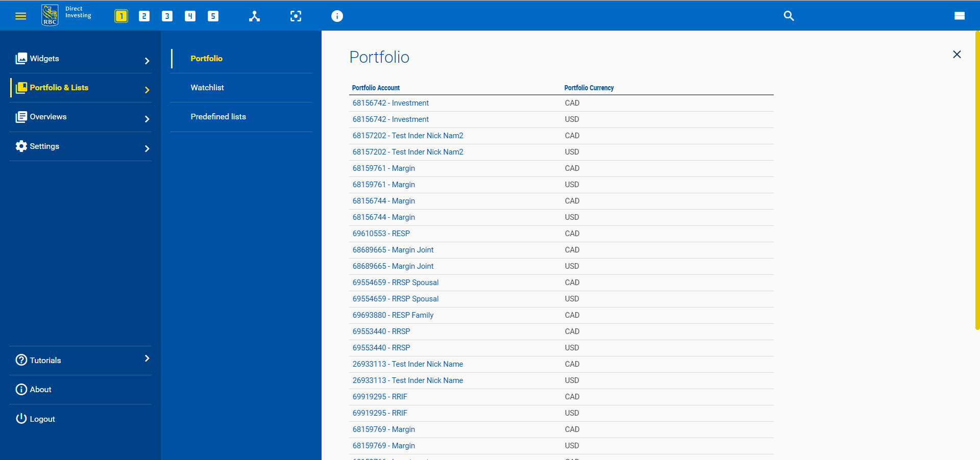This screenshot has width=980, height=460.
Task: Click the Logout option
Action: 41,419
